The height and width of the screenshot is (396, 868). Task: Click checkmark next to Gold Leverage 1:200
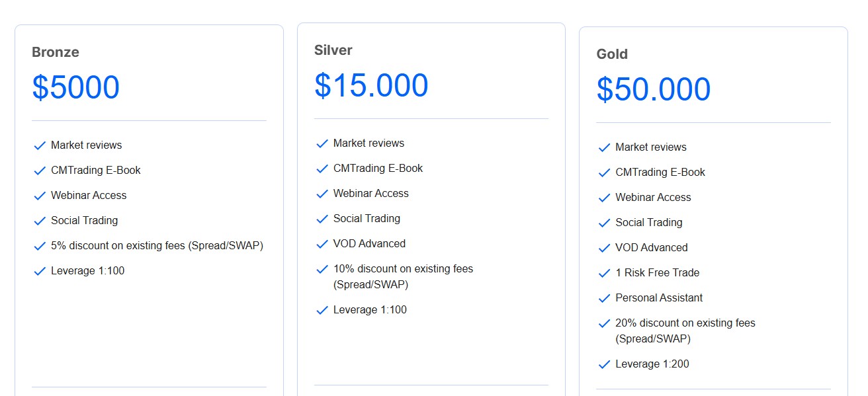point(604,364)
